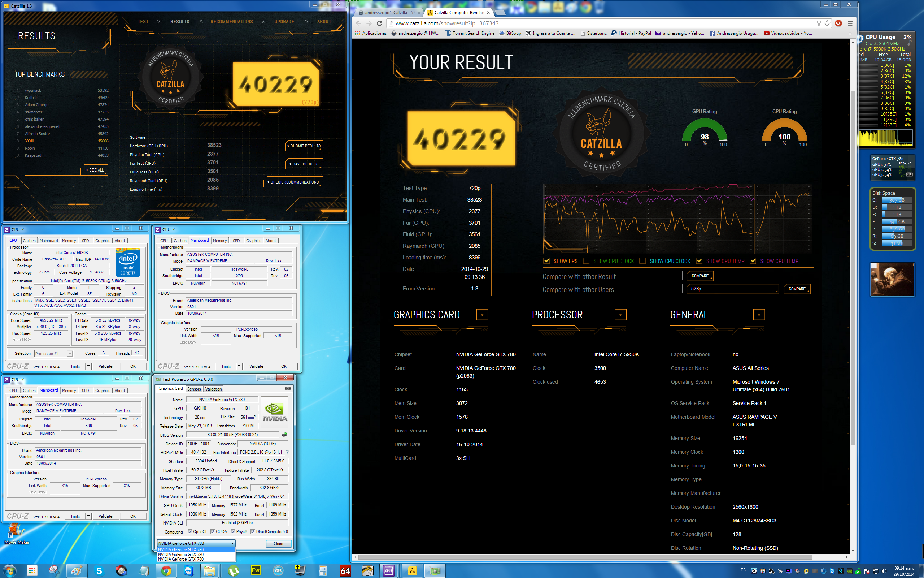The image size is (924, 578).
Task: Switch to the andressergio's Catzilla Chrome tab
Action: [x=388, y=13]
